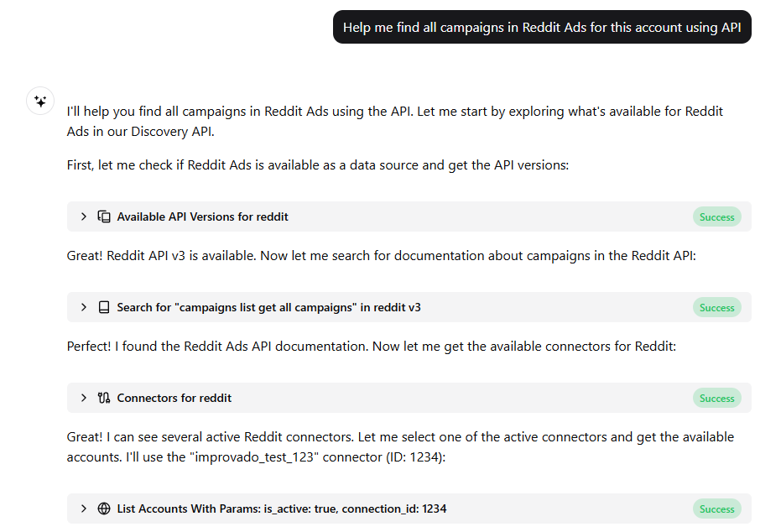Expand the campaigns search step chevron
The width and height of the screenshot is (781, 532).
(x=84, y=307)
